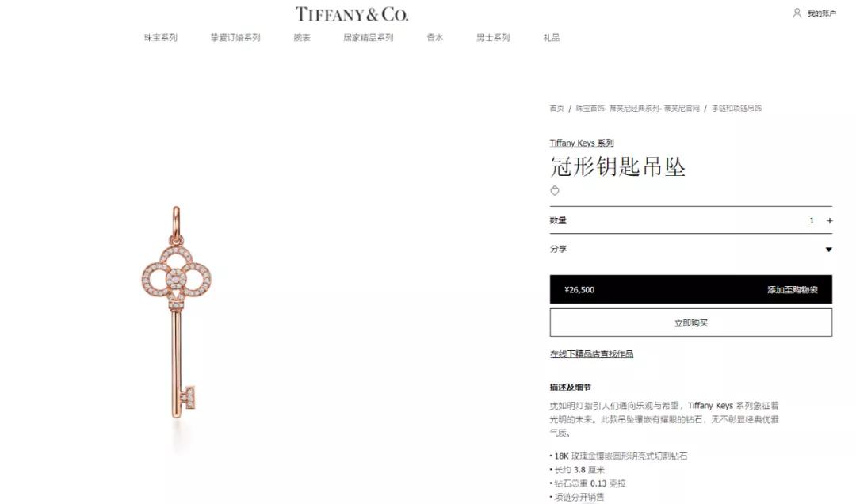Open 我的账户 account link
This screenshot has width=856, height=504.
click(x=822, y=13)
